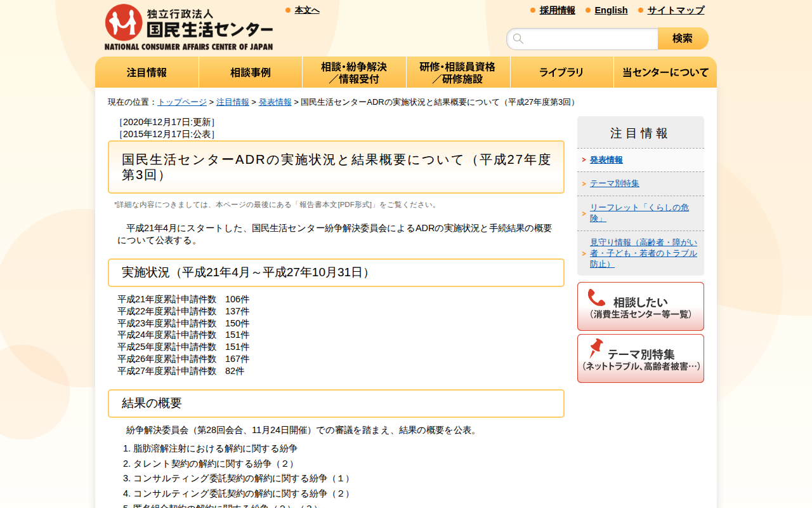This screenshot has height=508, width=812.
Task: Click list item コンサルティング委託契約の解約に関する紛争（２）
Action: click(243, 493)
